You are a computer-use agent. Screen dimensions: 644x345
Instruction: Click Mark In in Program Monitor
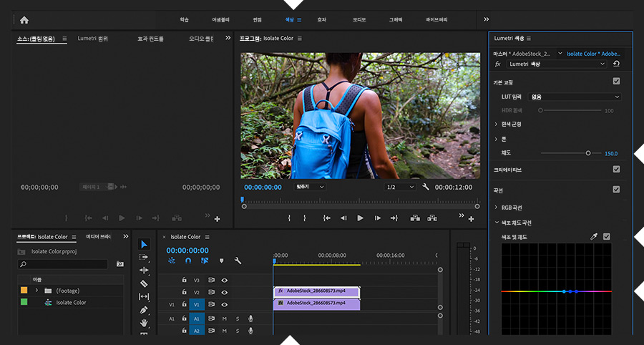289,218
